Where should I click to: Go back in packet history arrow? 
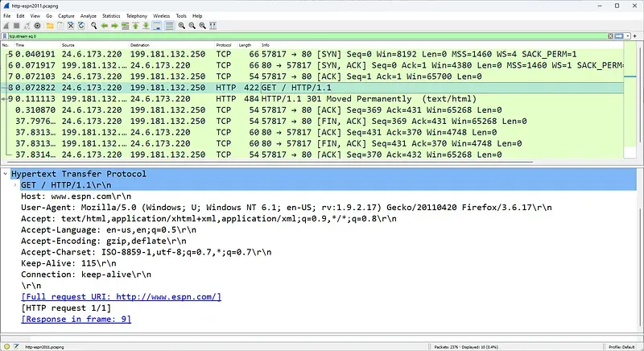[105, 26]
